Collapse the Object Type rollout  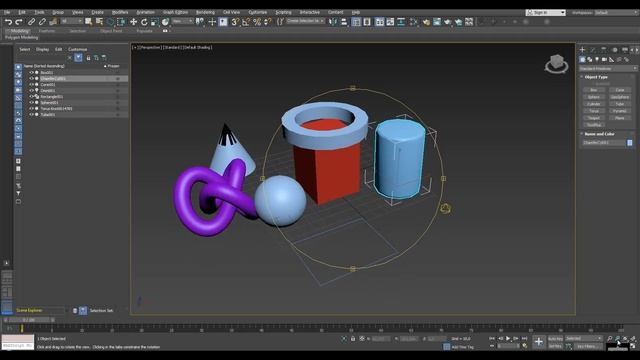click(x=596, y=77)
